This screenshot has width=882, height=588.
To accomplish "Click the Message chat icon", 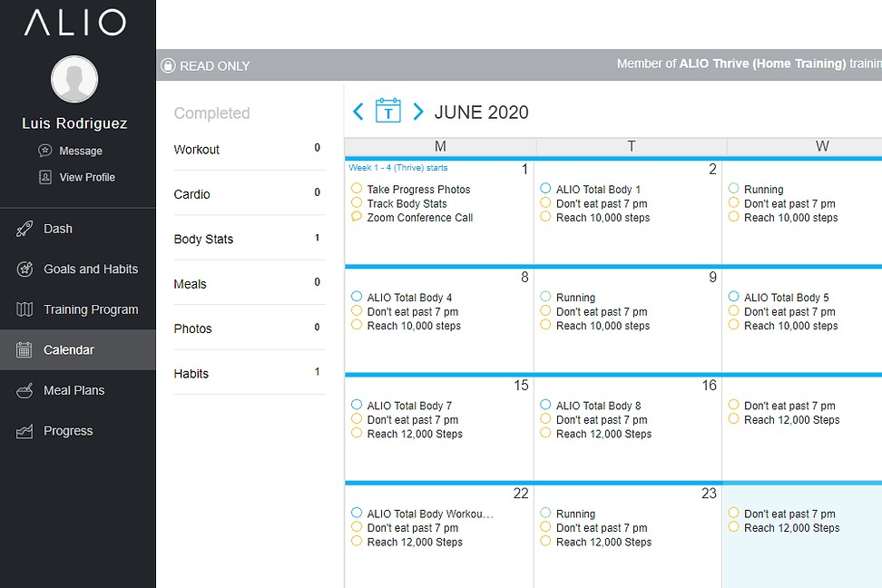I will click(45, 151).
